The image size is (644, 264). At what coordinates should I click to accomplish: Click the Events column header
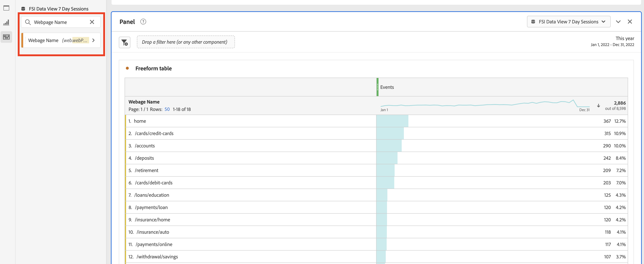coord(502,87)
